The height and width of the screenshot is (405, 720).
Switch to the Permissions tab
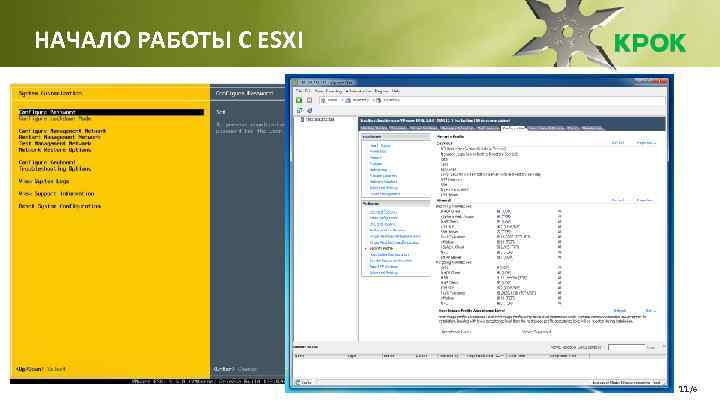[592, 128]
